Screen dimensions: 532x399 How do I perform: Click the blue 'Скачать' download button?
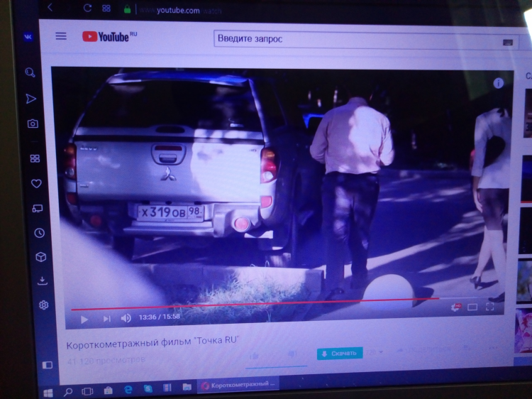[340, 354]
